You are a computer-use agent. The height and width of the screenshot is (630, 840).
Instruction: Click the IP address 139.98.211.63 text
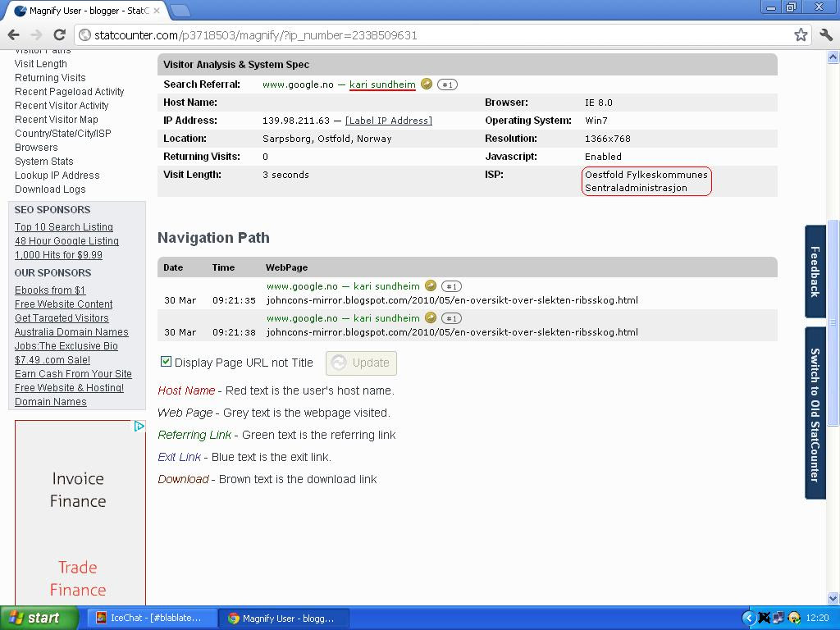(x=295, y=121)
